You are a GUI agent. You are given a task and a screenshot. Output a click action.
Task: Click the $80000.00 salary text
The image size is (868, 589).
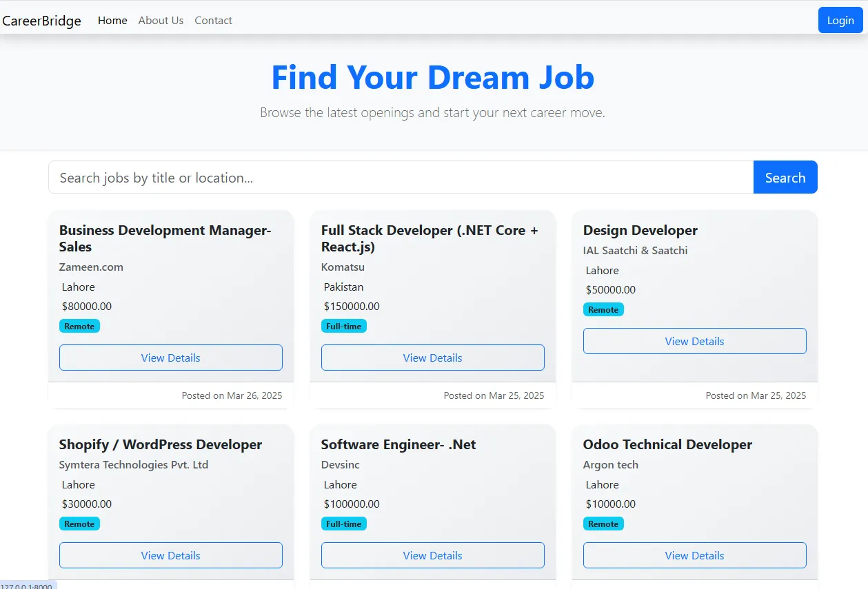point(87,307)
